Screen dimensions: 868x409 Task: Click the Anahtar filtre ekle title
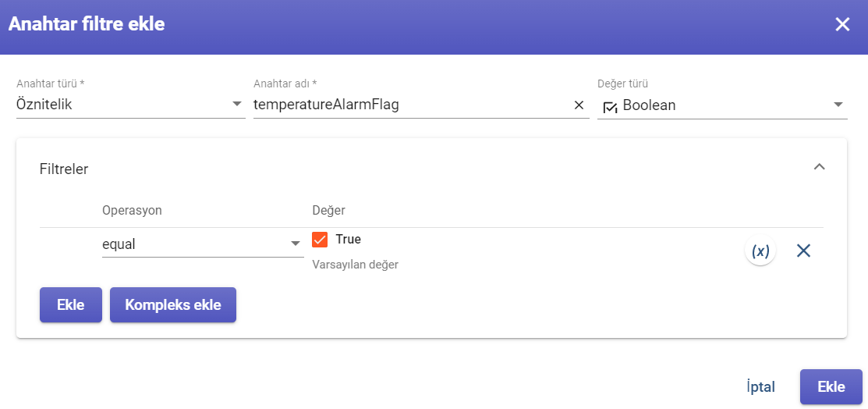point(87,24)
